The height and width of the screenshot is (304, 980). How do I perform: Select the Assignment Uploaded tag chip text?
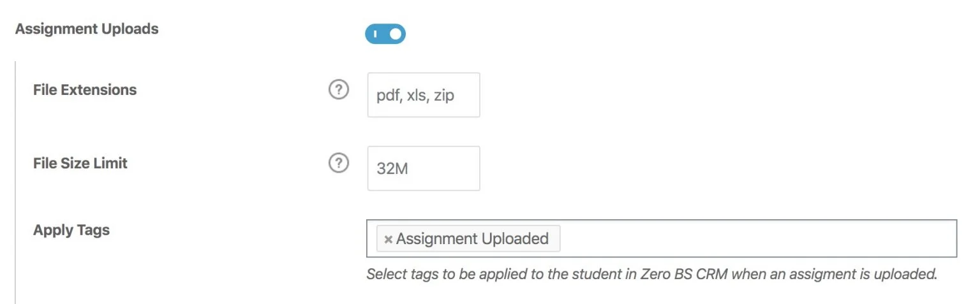472,239
